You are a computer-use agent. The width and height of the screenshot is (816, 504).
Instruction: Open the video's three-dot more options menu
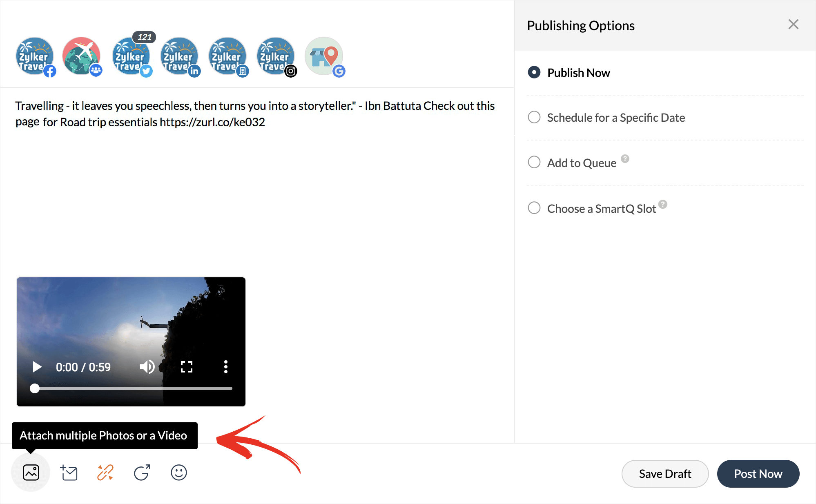[x=225, y=367]
